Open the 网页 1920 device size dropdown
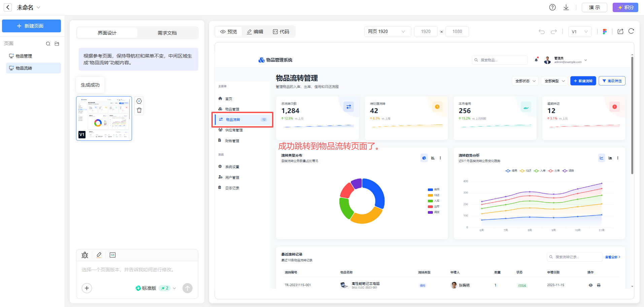 pyautogui.click(x=387, y=32)
